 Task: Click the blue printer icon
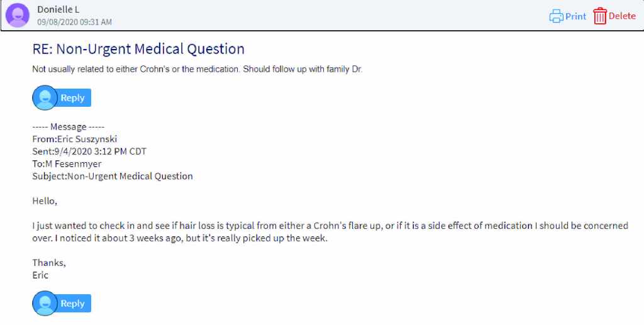(x=556, y=16)
